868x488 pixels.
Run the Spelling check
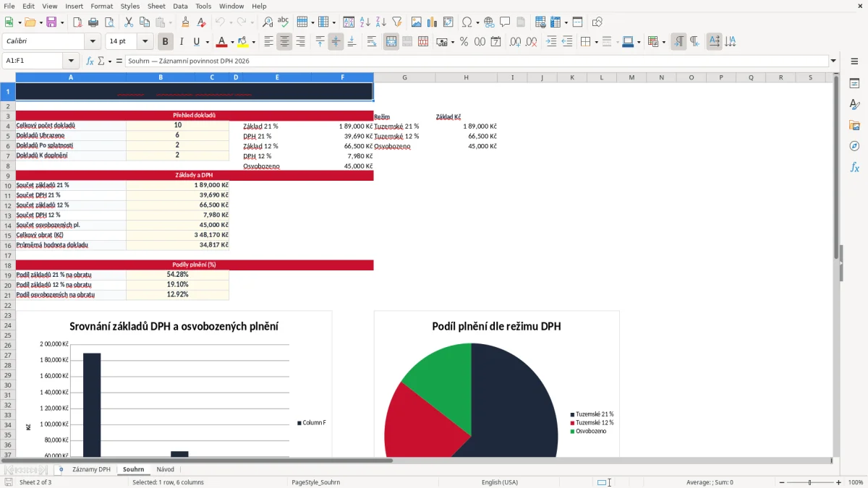tap(284, 22)
